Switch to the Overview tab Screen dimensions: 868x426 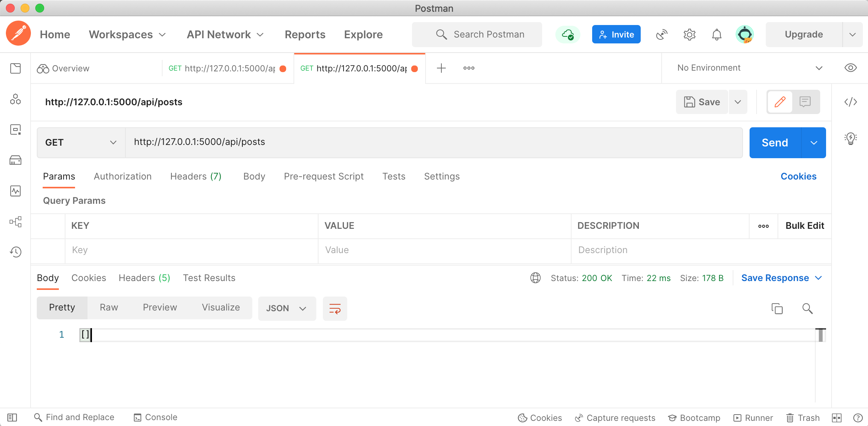tap(63, 68)
